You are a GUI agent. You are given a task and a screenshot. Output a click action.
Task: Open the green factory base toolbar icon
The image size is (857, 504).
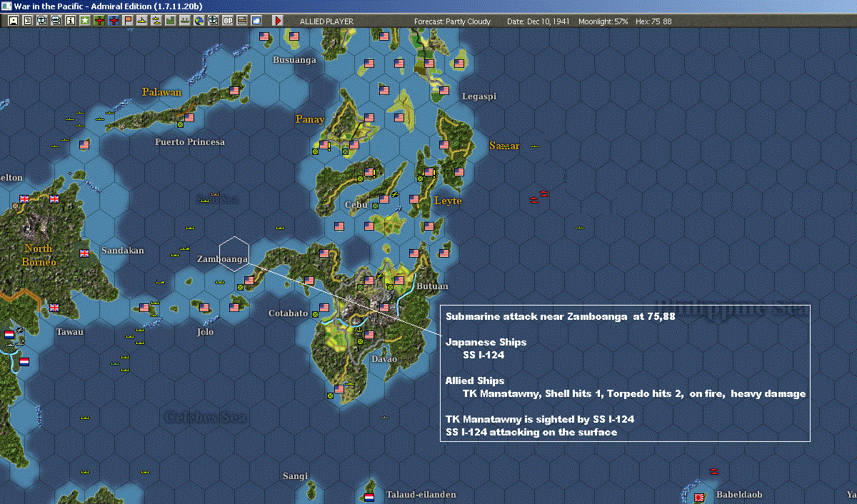point(170,21)
